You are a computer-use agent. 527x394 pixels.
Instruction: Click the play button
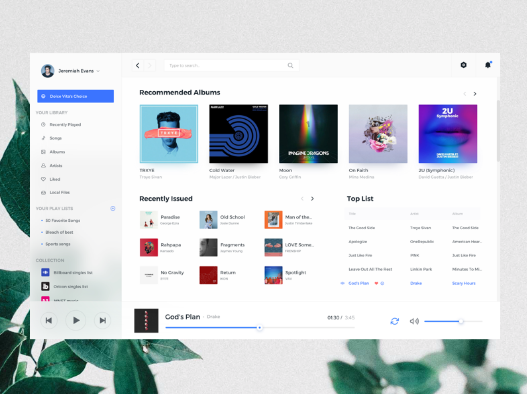(76, 320)
